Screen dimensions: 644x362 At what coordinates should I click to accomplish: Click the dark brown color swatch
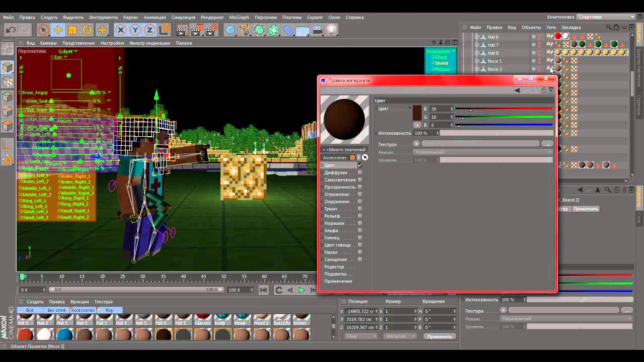point(417,114)
